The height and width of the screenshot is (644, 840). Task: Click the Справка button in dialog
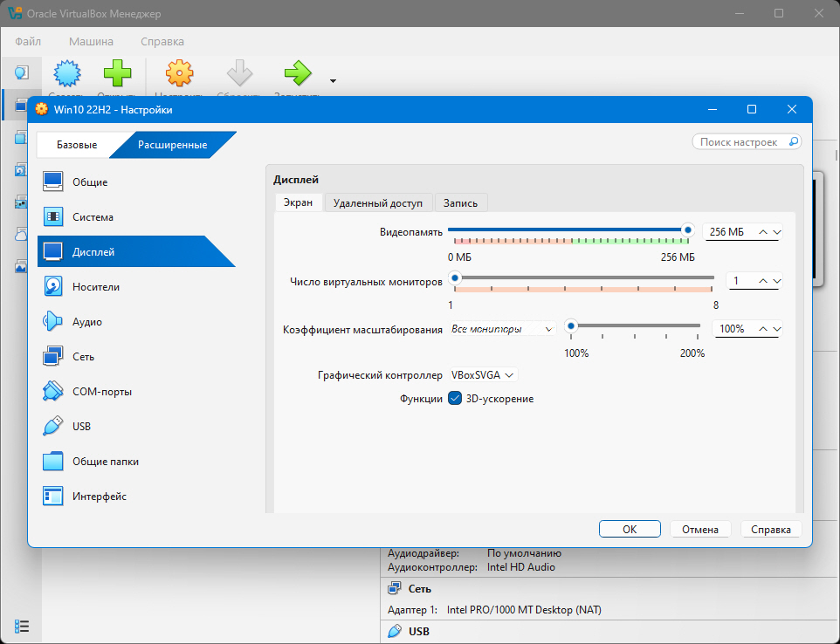[771, 529]
